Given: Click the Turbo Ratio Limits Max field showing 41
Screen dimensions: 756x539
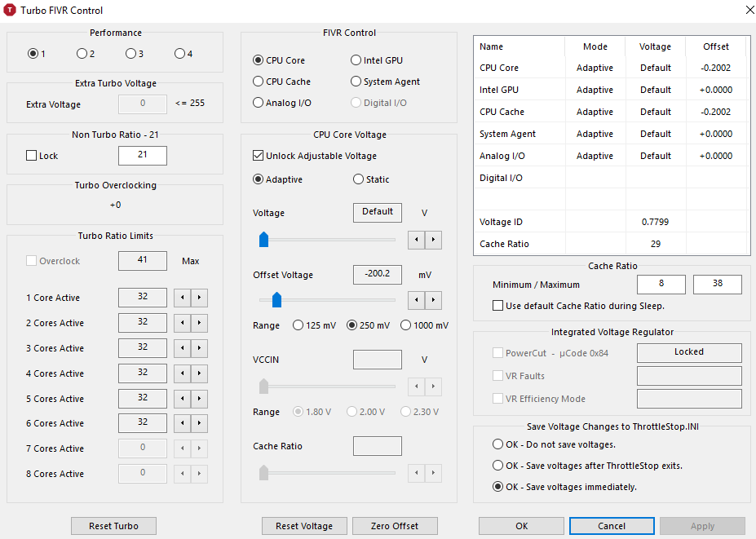Looking at the screenshot, I should [143, 260].
